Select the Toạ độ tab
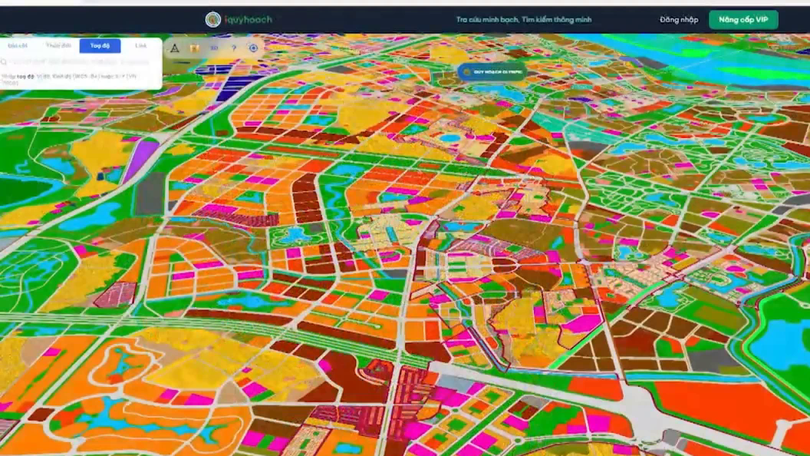The height and width of the screenshot is (456, 810). pyautogui.click(x=100, y=45)
